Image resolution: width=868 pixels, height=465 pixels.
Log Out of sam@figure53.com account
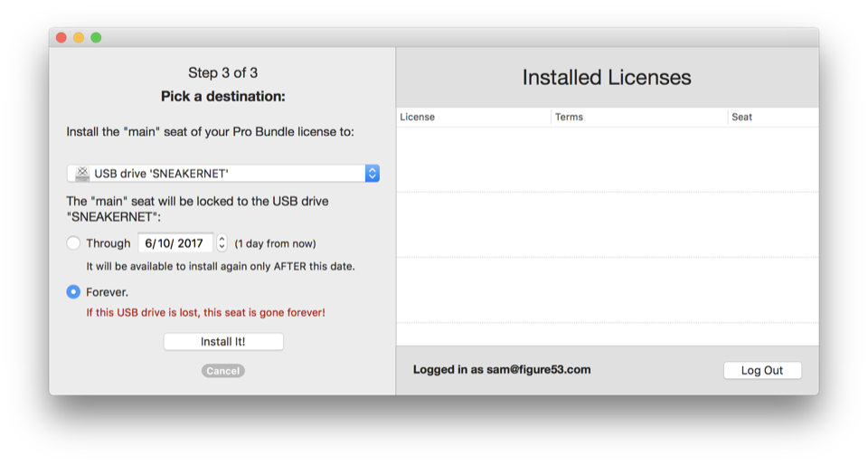tap(762, 370)
